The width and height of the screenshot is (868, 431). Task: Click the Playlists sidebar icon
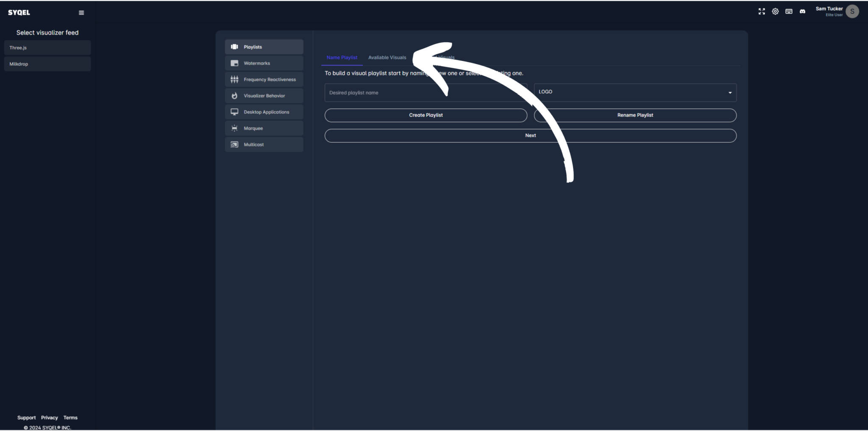click(234, 47)
